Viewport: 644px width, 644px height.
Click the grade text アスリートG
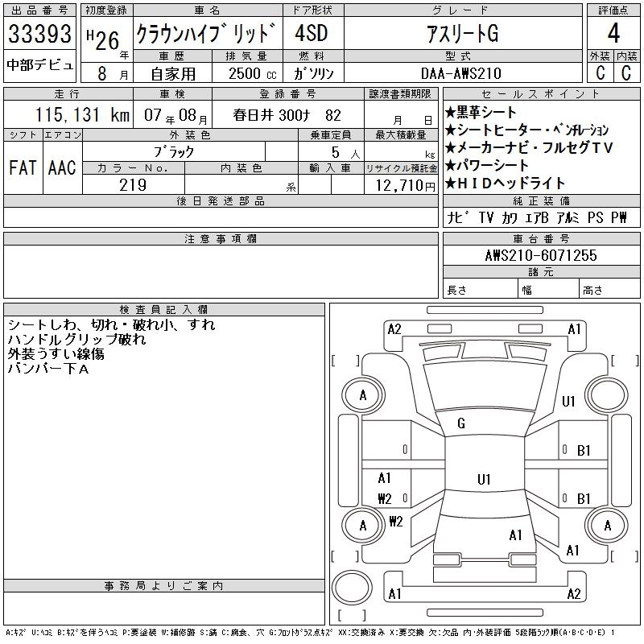point(462,34)
